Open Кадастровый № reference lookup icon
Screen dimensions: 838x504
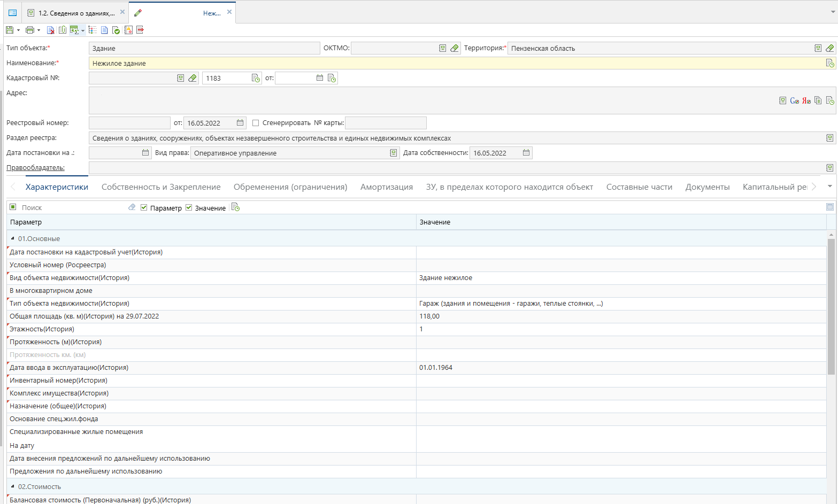(181, 78)
